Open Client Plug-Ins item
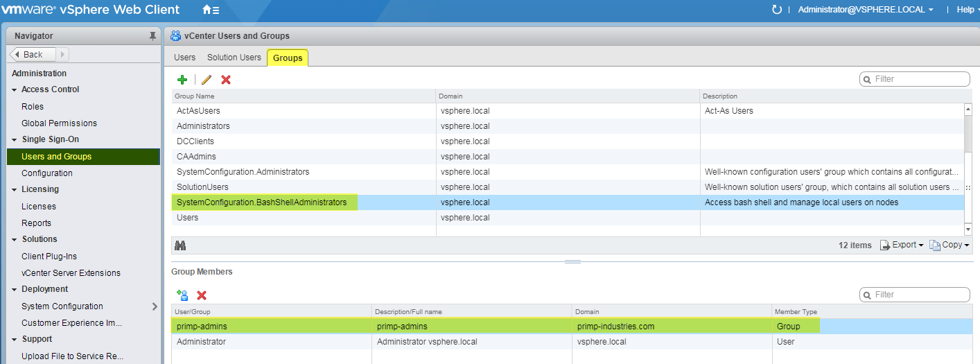 click(x=49, y=257)
